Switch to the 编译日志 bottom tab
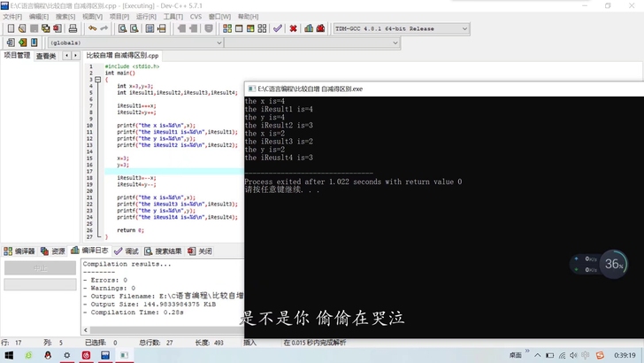Screen dimensions: 644x363 89,251
